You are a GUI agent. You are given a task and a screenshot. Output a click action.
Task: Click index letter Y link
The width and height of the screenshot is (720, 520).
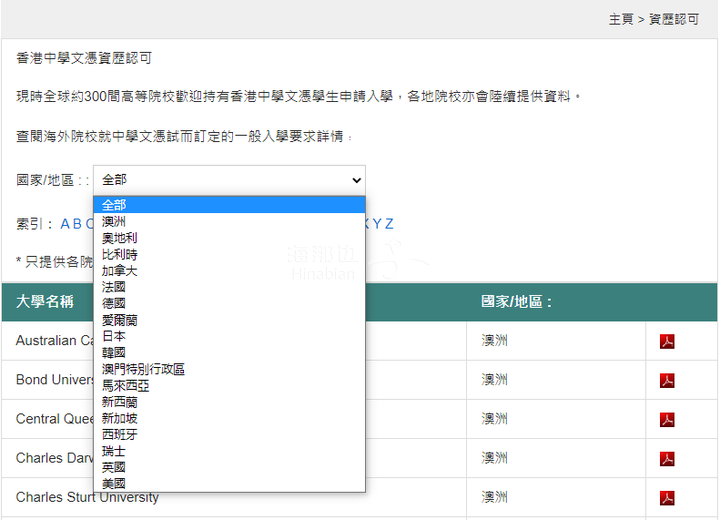point(377,224)
